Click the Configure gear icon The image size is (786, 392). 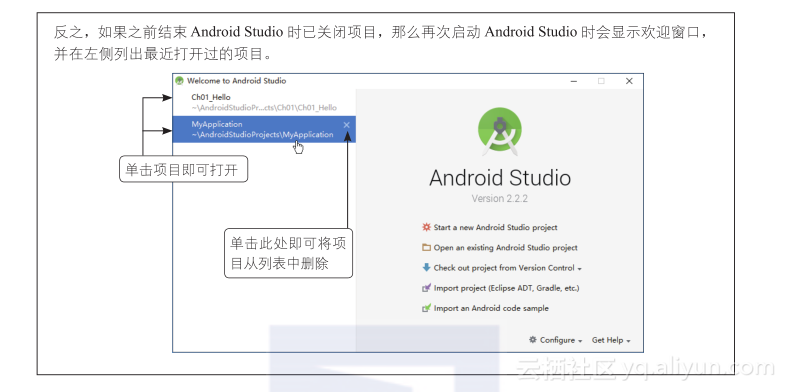click(533, 339)
